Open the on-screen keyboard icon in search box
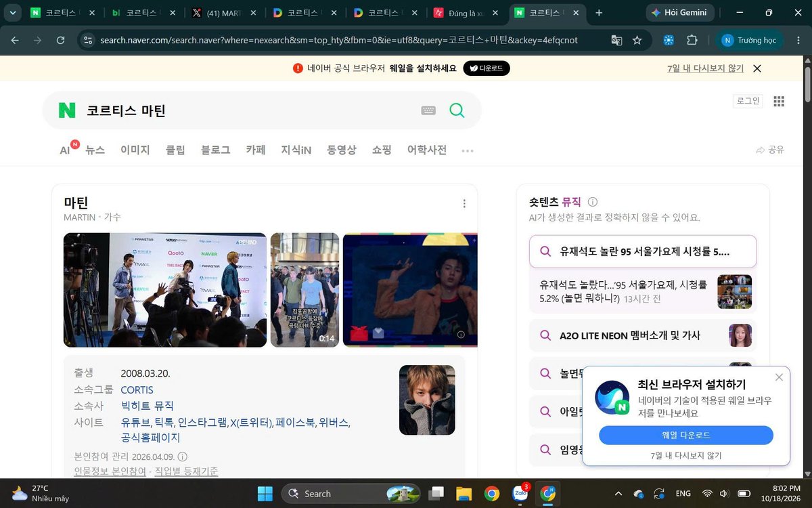 pyautogui.click(x=428, y=110)
